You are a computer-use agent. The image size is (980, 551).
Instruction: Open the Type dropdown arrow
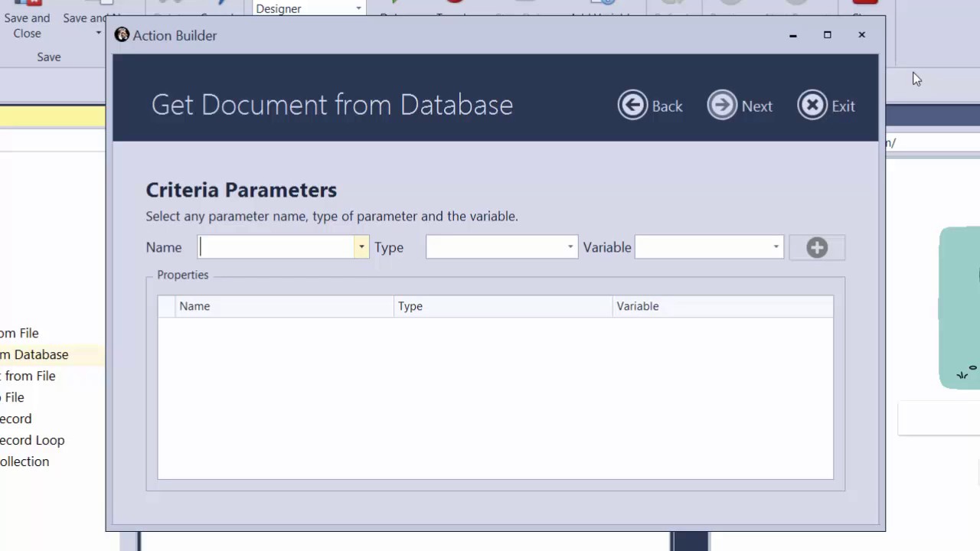click(570, 247)
